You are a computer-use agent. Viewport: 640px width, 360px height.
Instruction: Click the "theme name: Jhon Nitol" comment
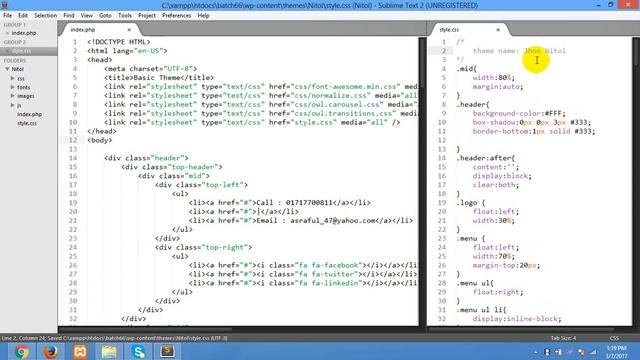coord(519,51)
